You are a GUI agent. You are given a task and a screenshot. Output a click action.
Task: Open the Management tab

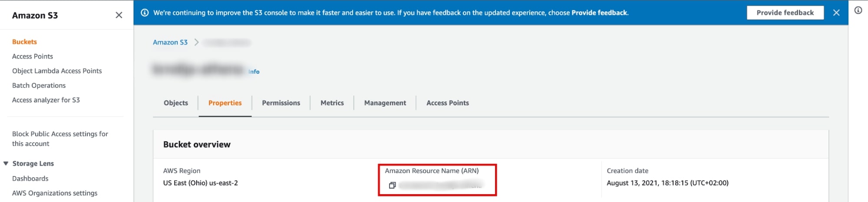pyautogui.click(x=385, y=103)
